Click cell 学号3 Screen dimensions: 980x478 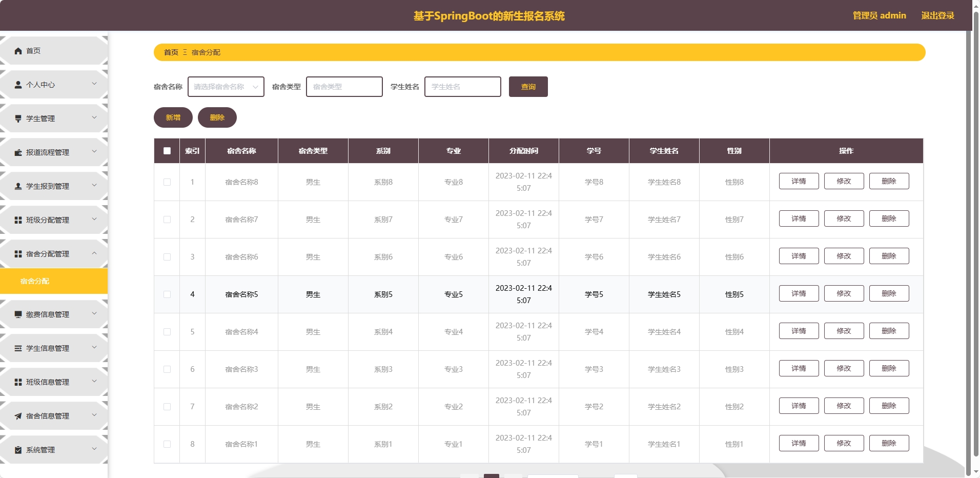click(x=594, y=369)
